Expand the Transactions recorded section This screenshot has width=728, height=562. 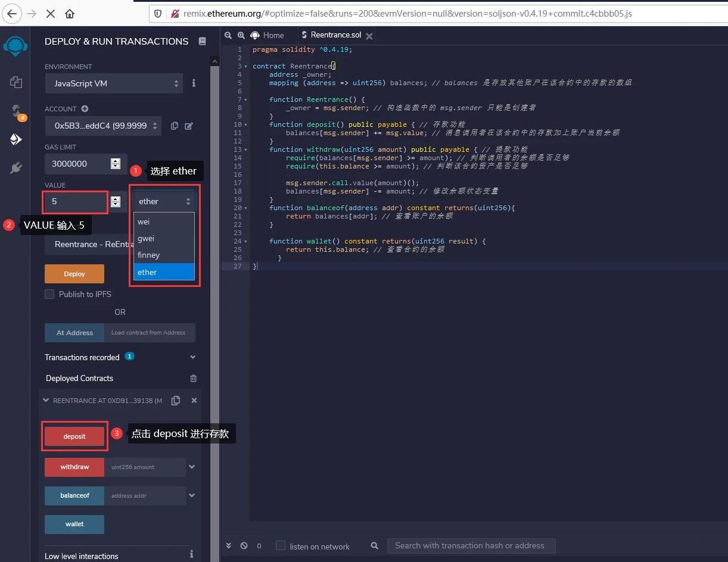(x=192, y=357)
